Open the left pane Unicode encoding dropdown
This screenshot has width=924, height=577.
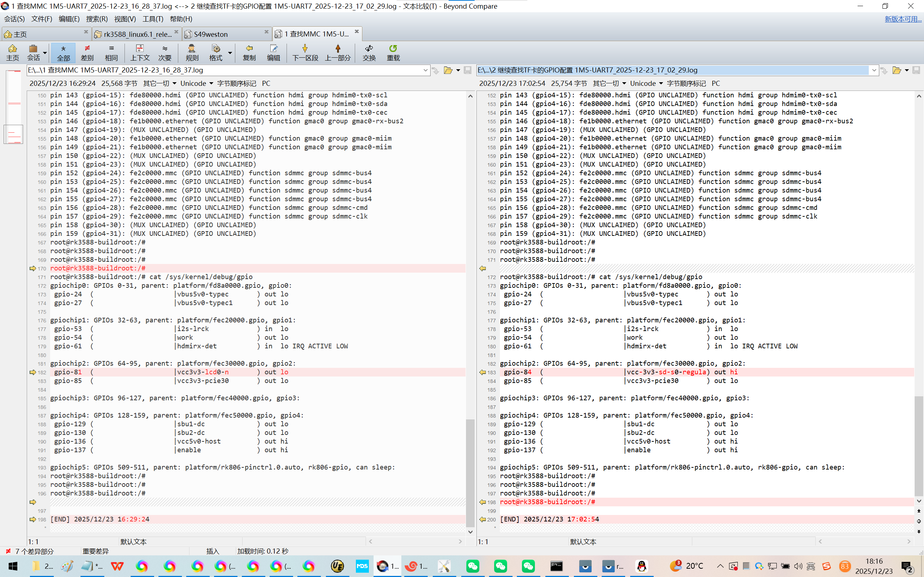[x=196, y=83]
